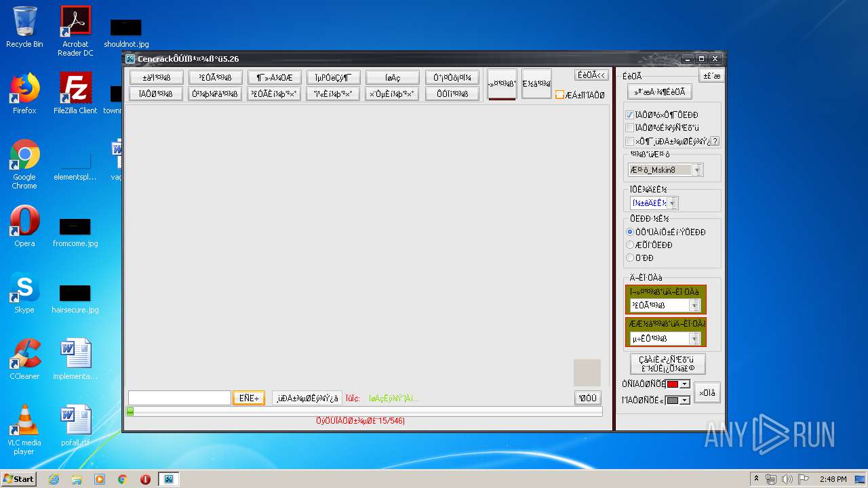Click the "ØÓÚ" button at bottom right
This screenshot has width=868, height=488.
(x=588, y=398)
